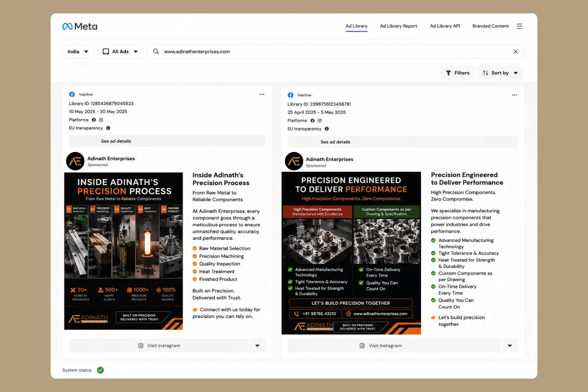Click See ad details on second ad
The image size is (588, 392).
[x=402, y=142]
